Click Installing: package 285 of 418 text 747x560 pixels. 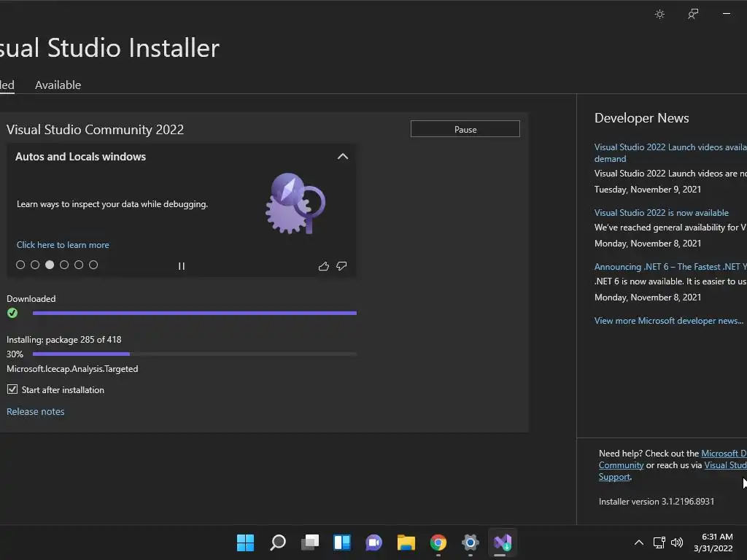[x=64, y=340]
